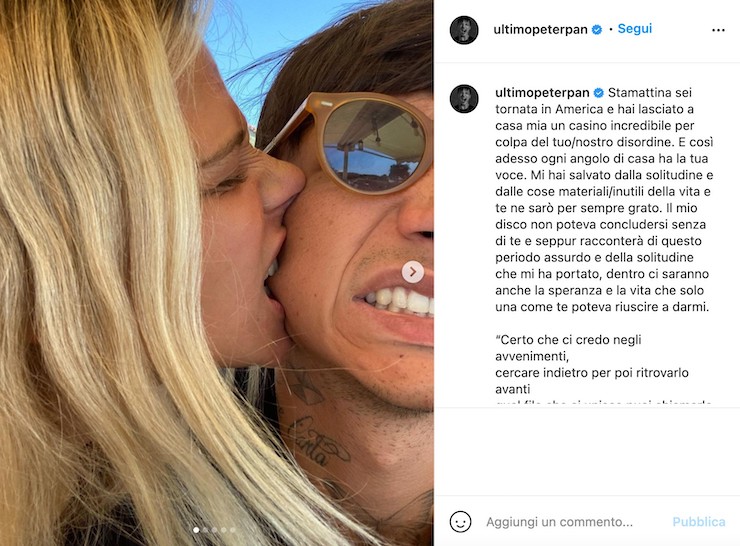Select the fifth carousel indicator dot
The height and width of the screenshot is (546, 740).
coord(232,530)
